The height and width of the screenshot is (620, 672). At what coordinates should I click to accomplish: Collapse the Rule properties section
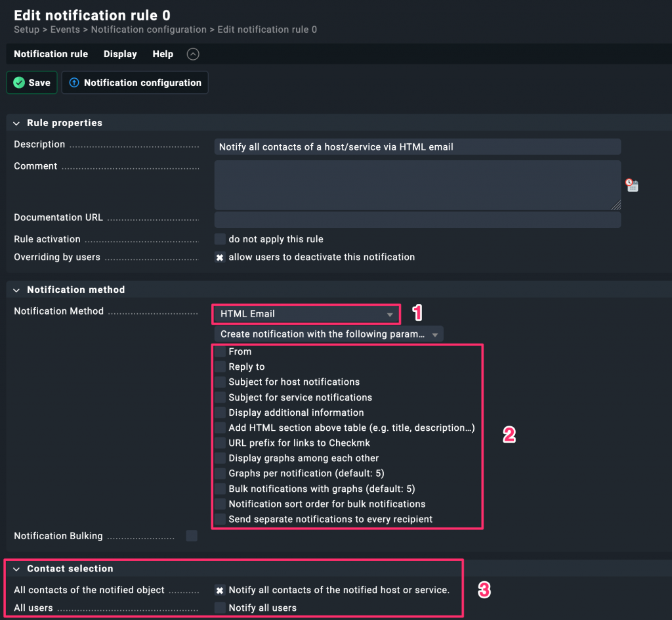click(16, 123)
